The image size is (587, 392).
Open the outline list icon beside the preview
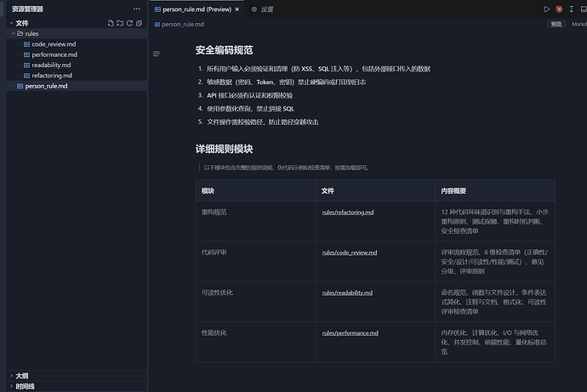click(156, 54)
